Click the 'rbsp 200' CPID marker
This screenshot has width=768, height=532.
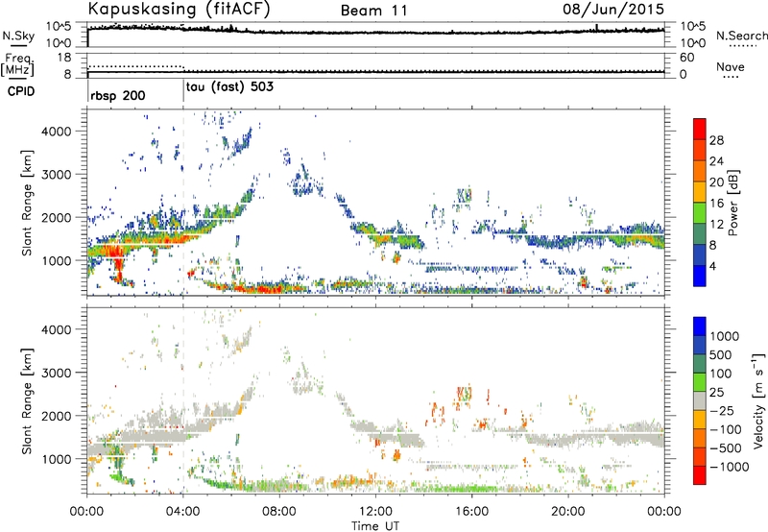point(117,95)
